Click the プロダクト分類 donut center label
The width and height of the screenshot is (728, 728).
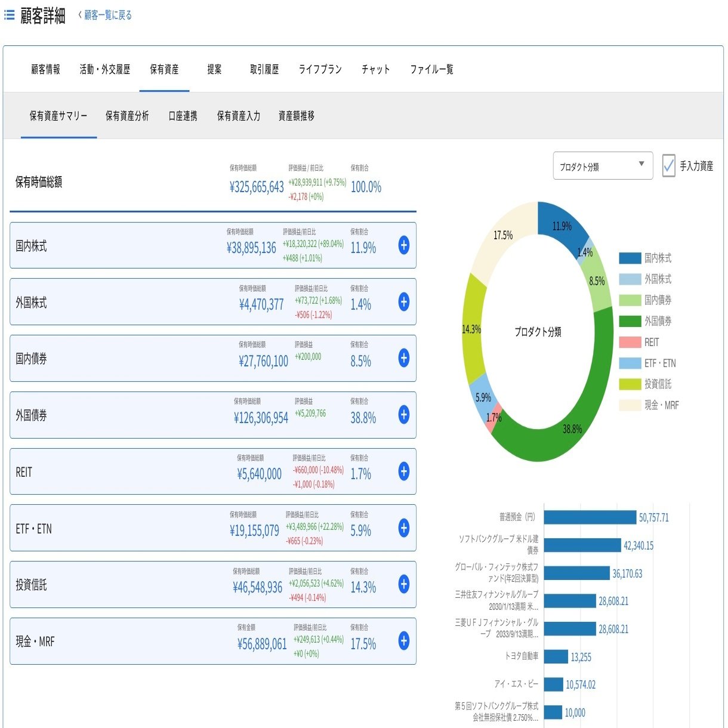coord(538,332)
